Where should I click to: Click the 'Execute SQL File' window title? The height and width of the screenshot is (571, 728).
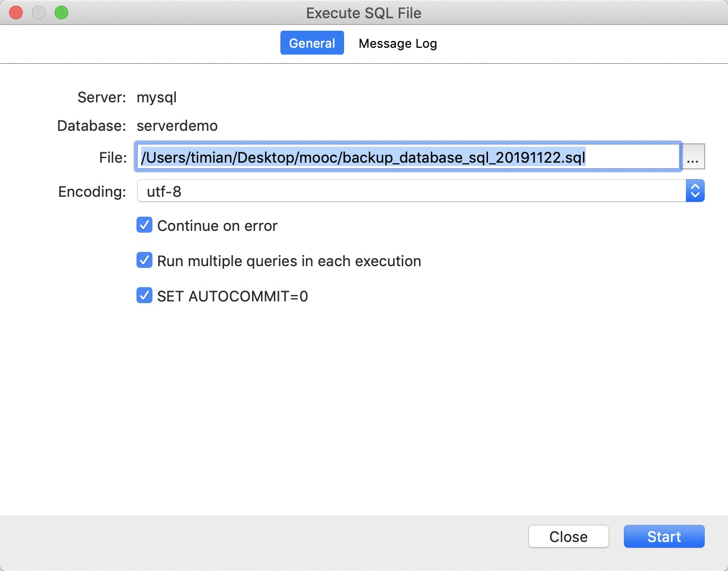tap(363, 13)
